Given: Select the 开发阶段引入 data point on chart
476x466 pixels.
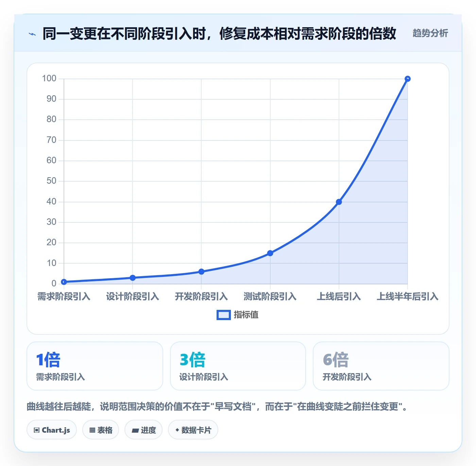Looking at the screenshot, I should coord(201,272).
